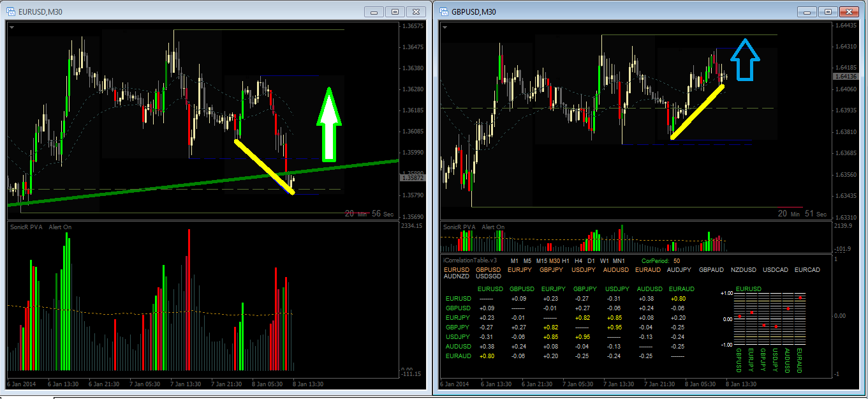The height and width of the screenshot is (399, 868).
Task: Click the GBPUSD,M30 chart window icon
Action: (x=443, y=11)
